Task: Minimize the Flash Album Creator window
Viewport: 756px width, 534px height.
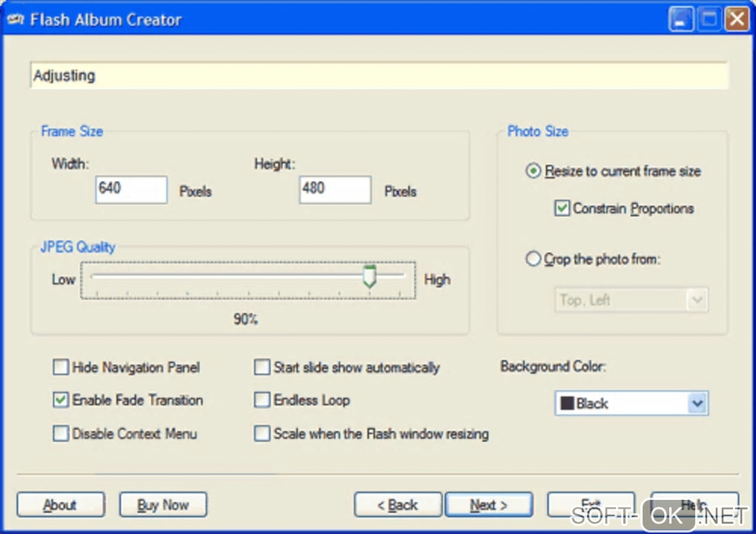Action: coord(681,19)
